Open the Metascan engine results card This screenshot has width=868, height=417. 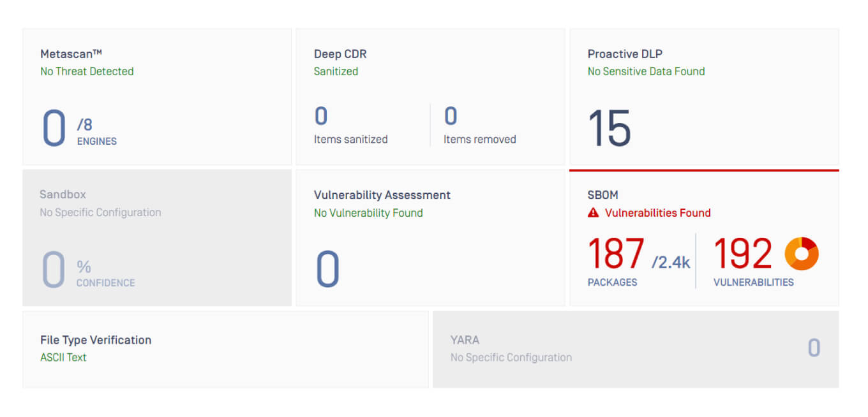tap(156, 97)
